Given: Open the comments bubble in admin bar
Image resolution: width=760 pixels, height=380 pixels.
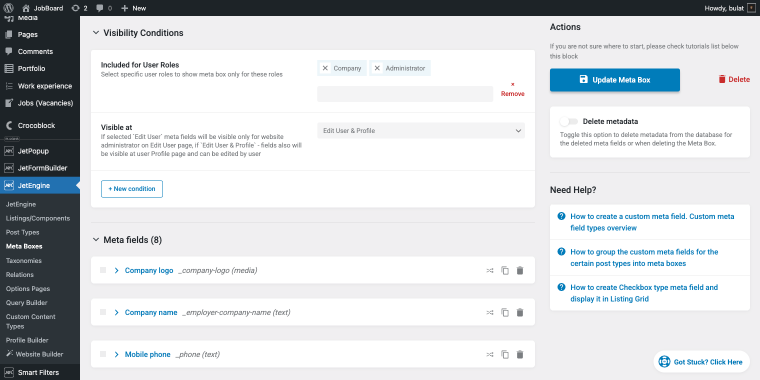Looking at the screenshot, I should point(99,8).
